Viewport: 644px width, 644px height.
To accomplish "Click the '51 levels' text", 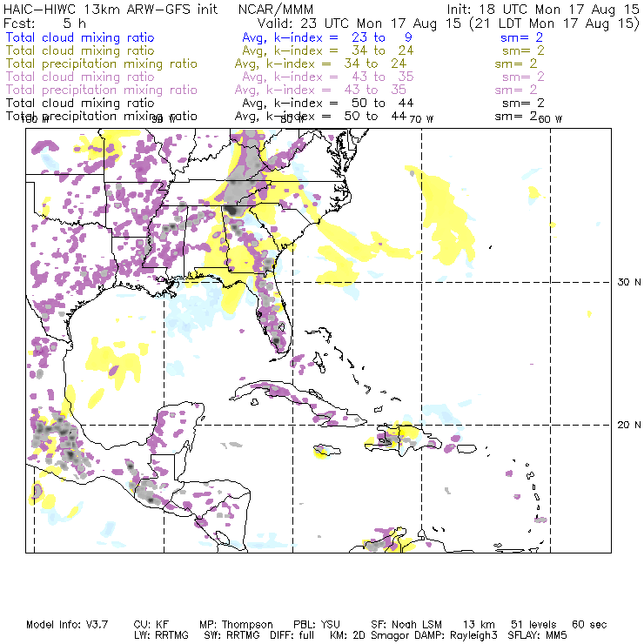I will point(533,625).
